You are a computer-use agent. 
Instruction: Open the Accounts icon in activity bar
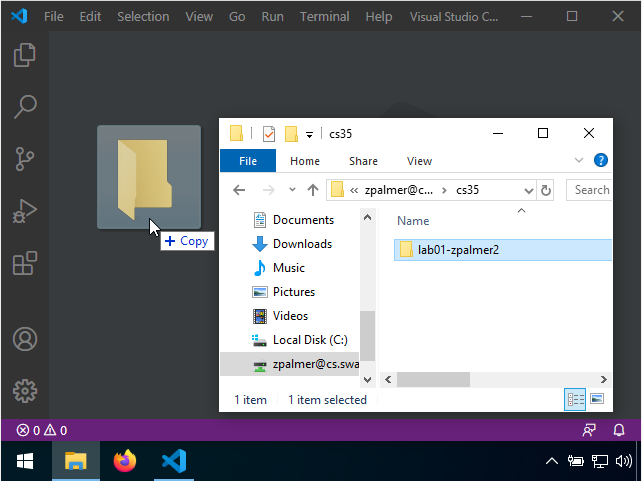tap(25, 339)
